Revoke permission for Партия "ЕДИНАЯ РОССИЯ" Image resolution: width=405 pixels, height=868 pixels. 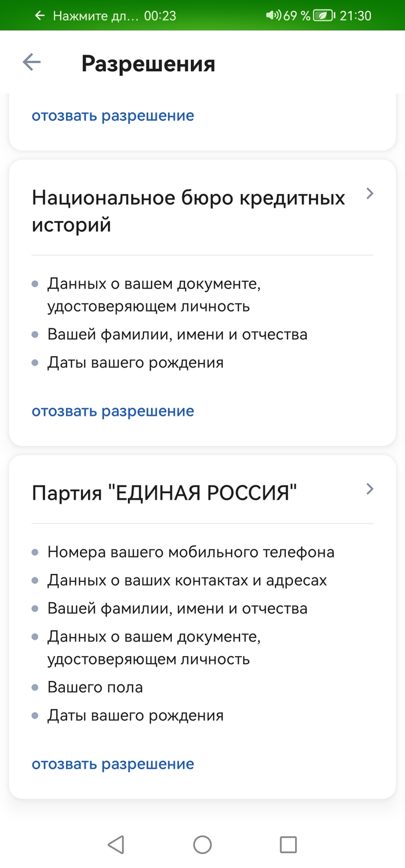click(x=112, y=764)
